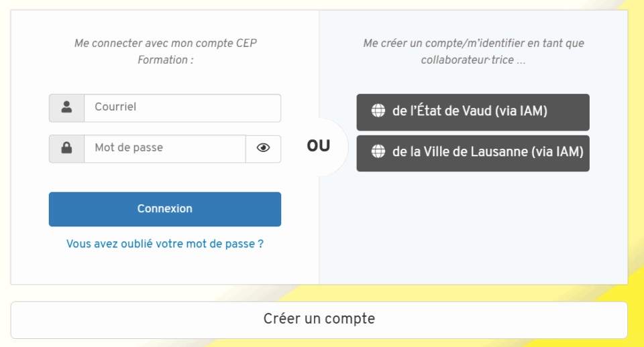The image size is (644, 347).
Task: Focus the Courriel email input field
Action: click(182, 107)
